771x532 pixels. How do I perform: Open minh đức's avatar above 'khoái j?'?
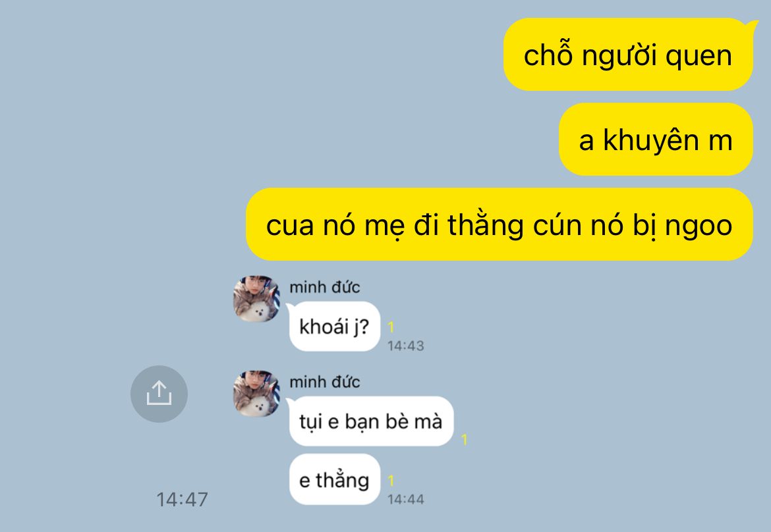[x=256, y=299]
